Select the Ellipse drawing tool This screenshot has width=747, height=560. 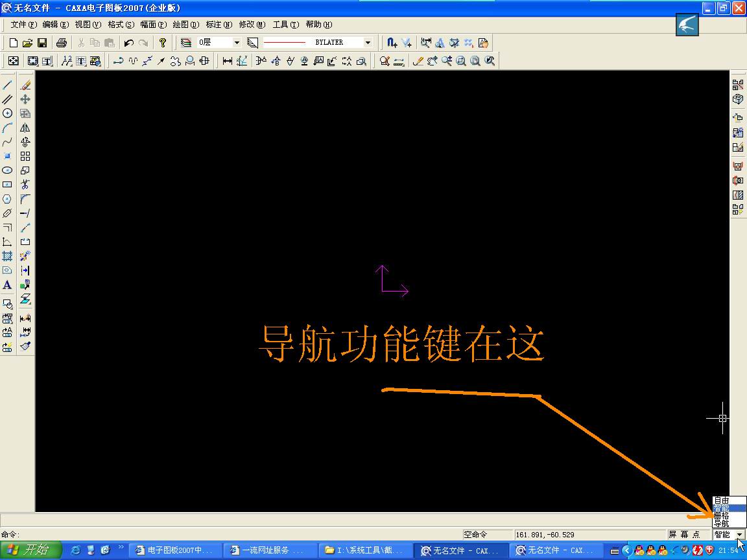pos(7,170)
